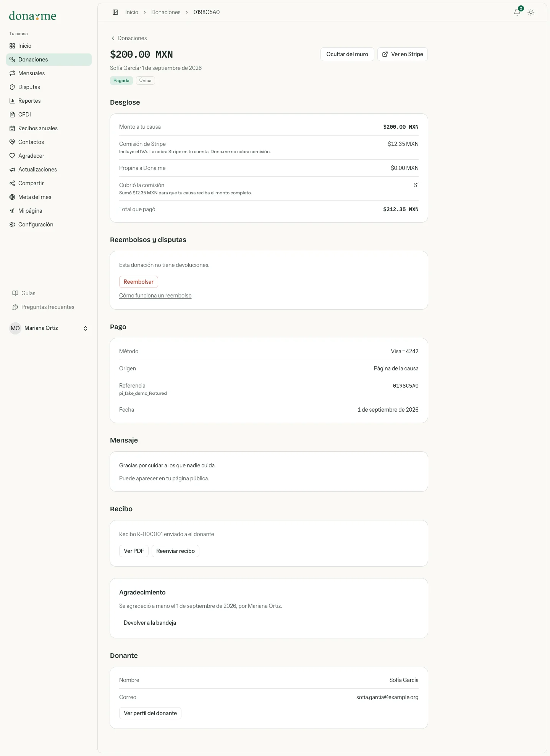Image resolution: width=550 pixels, height=756 pixels.
Task: Open the Guías sidebar item
Action: point(49,293)
